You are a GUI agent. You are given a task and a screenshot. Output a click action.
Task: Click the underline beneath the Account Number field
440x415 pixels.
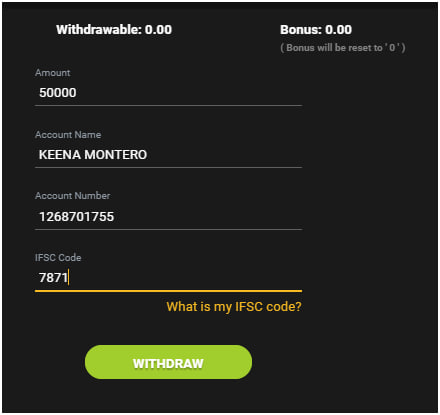pyautogui.click(x=168, y=229)
